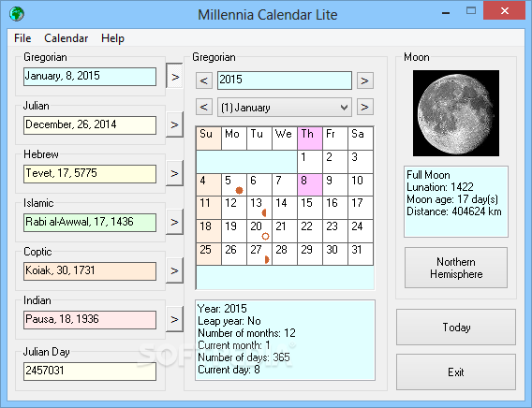Go to next year with right arrow

pos(364,80)
